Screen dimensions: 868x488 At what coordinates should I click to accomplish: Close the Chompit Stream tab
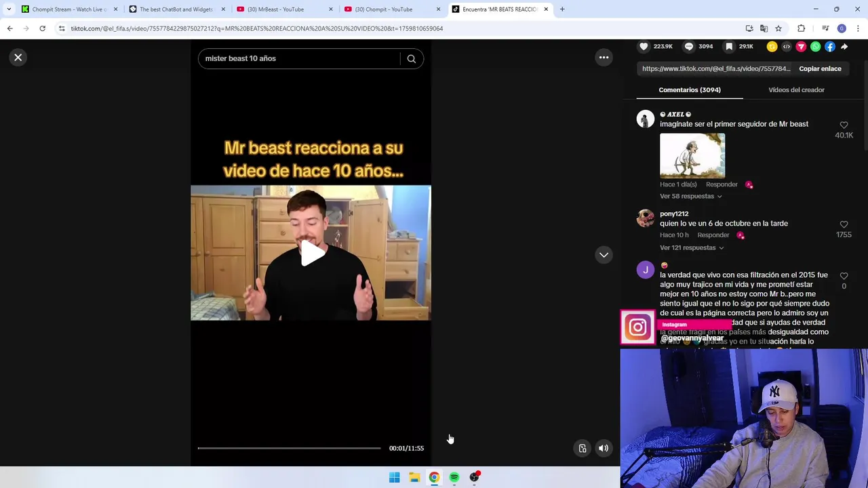pyautogui.click(x=115, y=9)
